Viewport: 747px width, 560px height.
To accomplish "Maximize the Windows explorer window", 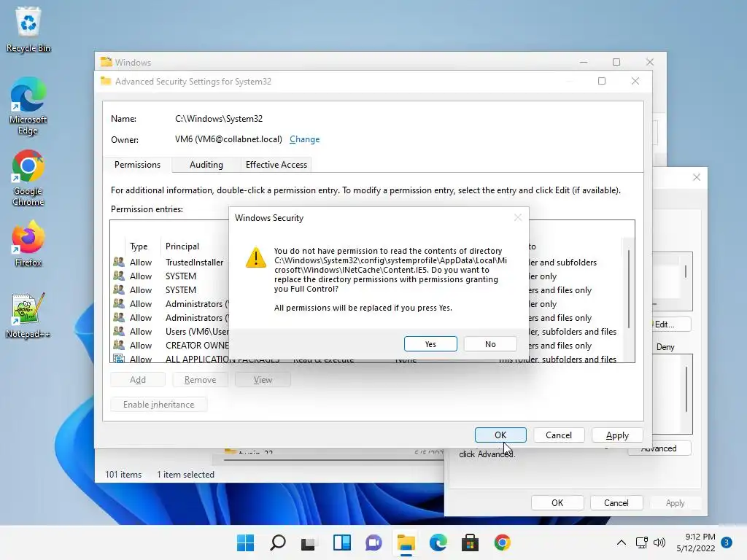I will click(616, 63).
